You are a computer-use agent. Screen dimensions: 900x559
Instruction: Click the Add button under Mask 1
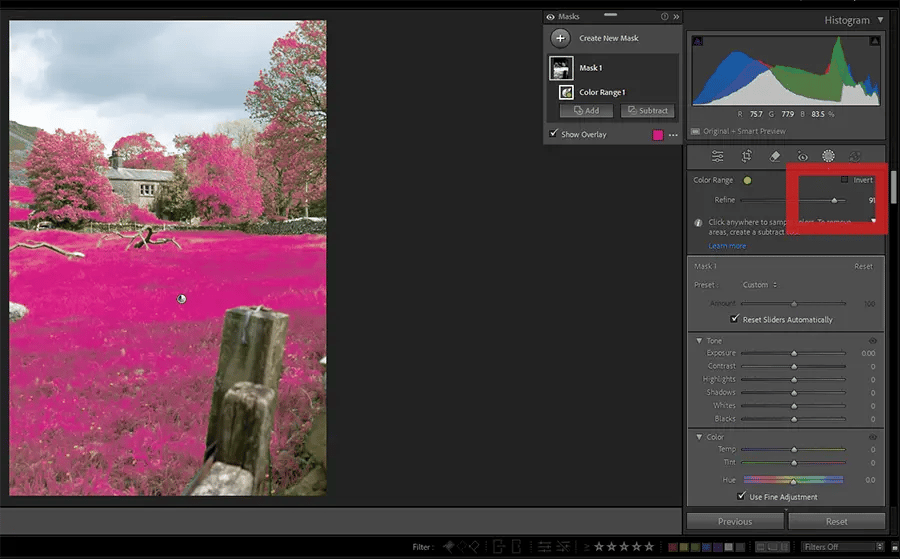point(586,111)
